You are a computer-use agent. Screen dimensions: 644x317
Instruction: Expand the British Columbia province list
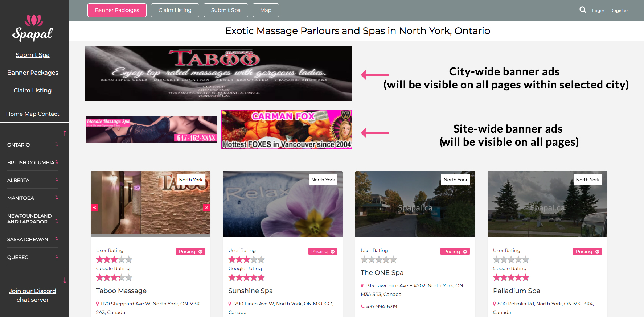click(57, 162)
